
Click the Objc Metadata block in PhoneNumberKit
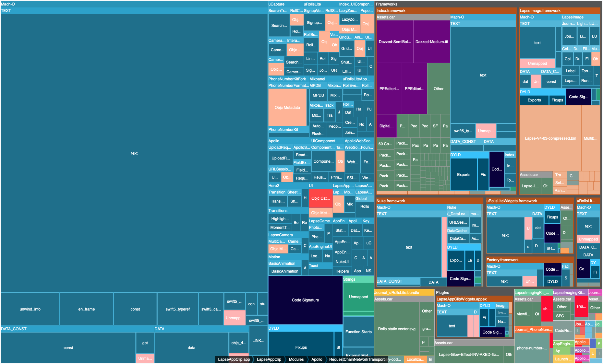(x=287, y=107)
